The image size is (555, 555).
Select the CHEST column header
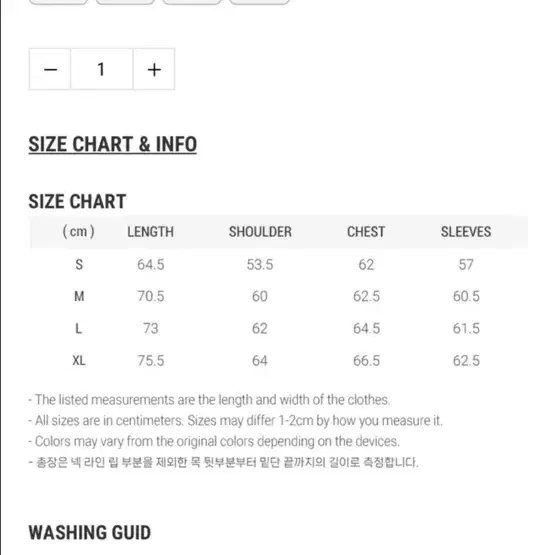click(366, 232)
